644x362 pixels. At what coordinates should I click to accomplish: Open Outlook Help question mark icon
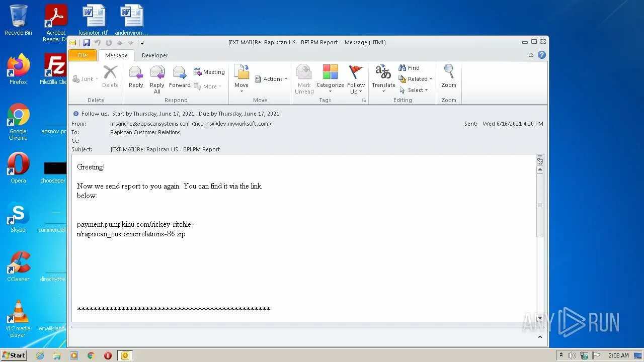coord(542,55)
